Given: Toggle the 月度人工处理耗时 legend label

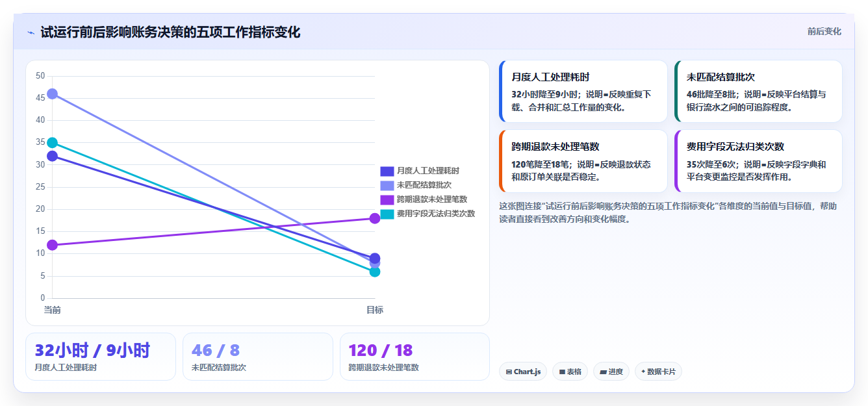Looking at the screenshot, I should [x=428, y=171].
